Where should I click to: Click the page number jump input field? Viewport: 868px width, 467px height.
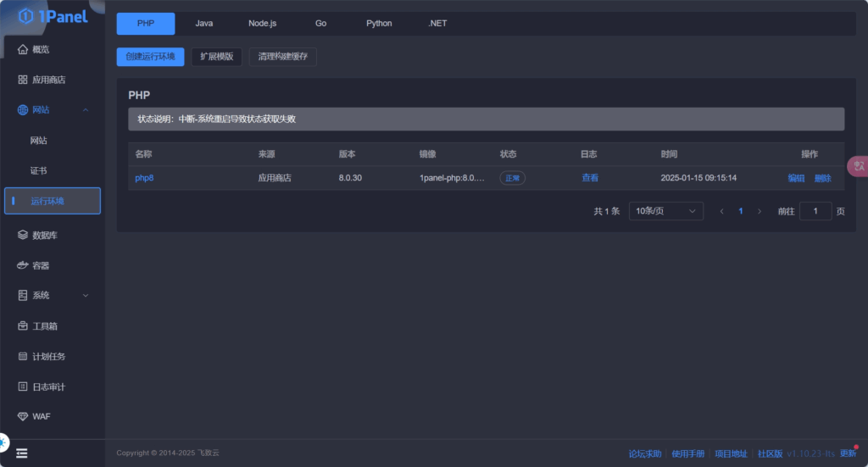coord(815,211)
